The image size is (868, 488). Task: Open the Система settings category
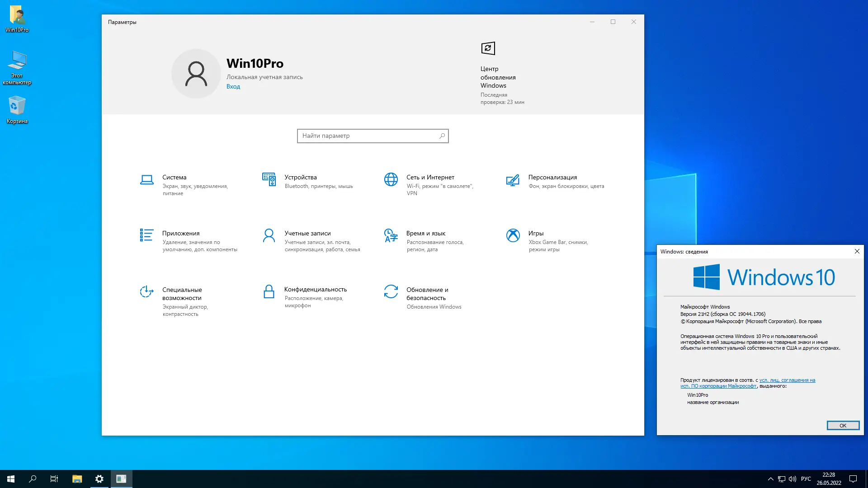pyautogui.click(x=175, y=178)
